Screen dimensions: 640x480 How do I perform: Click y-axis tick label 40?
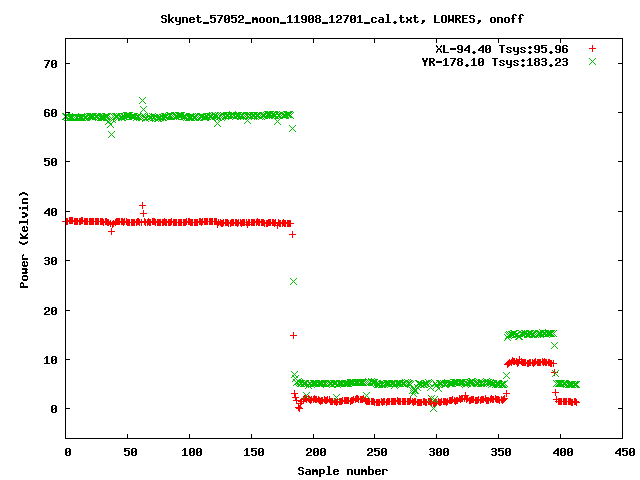51,212
